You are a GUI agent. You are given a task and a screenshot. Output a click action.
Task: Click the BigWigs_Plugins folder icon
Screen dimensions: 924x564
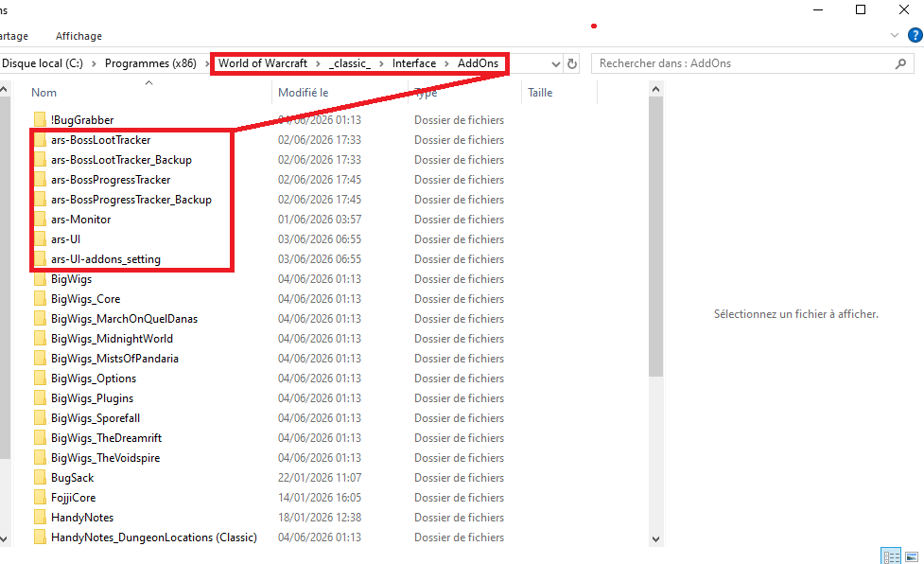(x=40, y=398)
